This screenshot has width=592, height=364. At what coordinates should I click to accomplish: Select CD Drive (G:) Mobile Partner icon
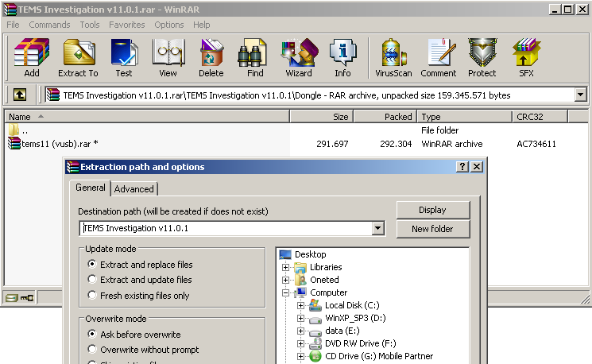pos(315,356)
